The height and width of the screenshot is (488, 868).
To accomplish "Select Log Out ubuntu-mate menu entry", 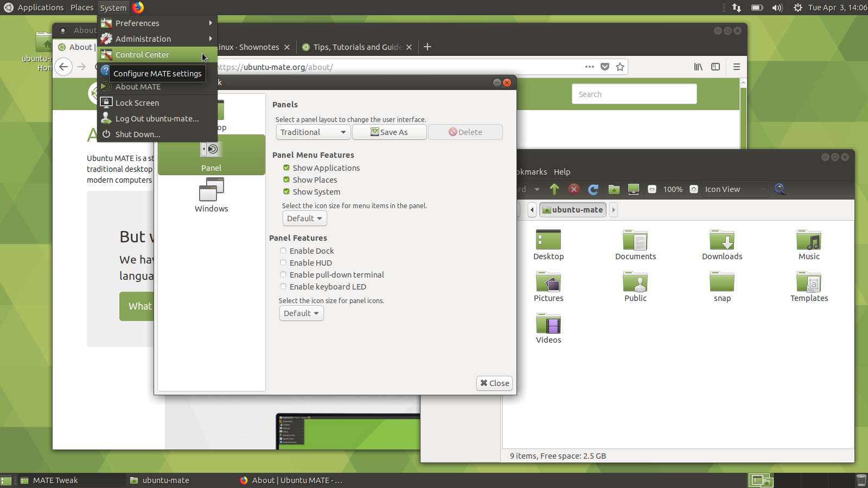I will pyautogui.click(x=157, y=119).
